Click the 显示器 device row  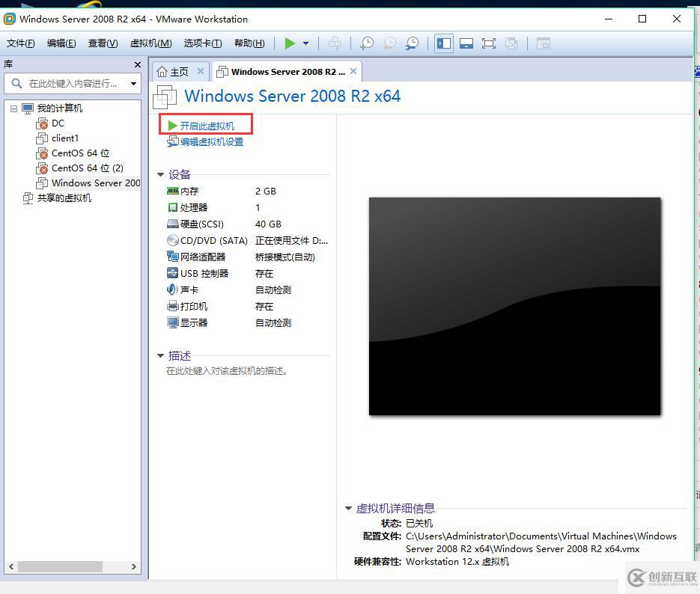(248, 322)
